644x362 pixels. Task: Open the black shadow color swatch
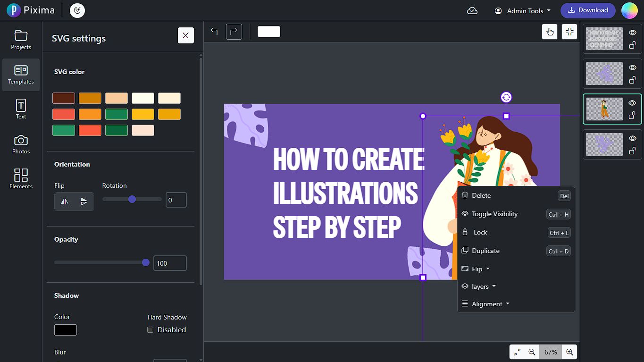(66, 330)
